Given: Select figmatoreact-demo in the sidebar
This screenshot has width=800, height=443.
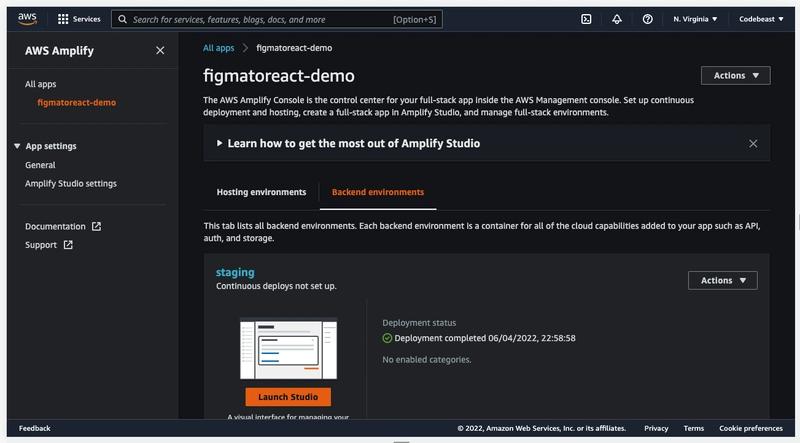Looking at the screenshot, I should pos(77,103).
